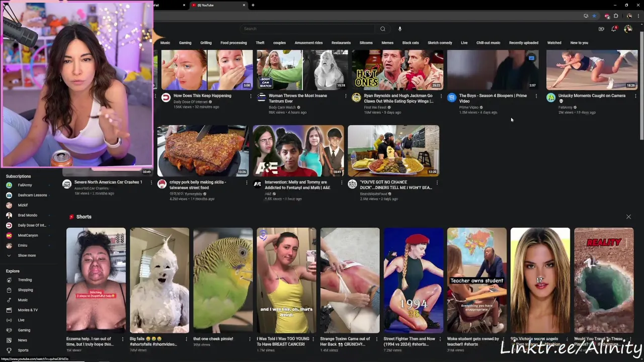Open Live in the Explore sidebar
This screenshot has height=362, width=644.
[21, 320]
